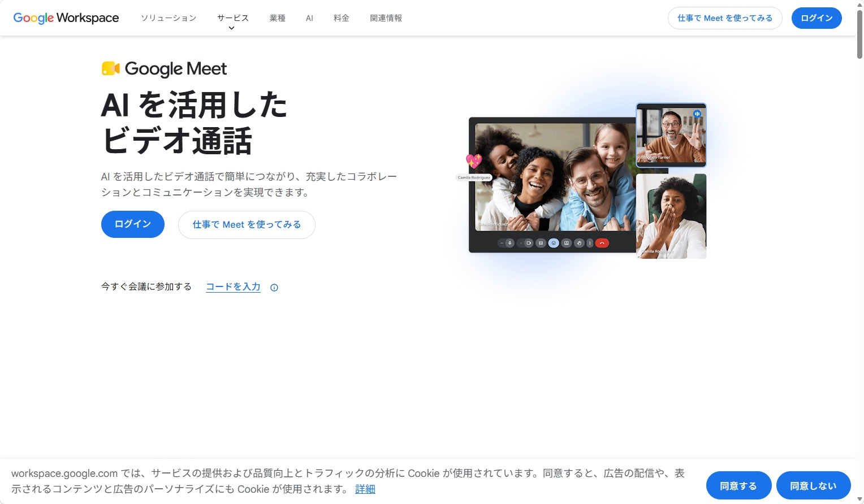The width and height of the screenshot is (864, 504).
Task: Click the Camila Rodriguez blowing-kiss thumbnail
Action: [x=671, y=216]
